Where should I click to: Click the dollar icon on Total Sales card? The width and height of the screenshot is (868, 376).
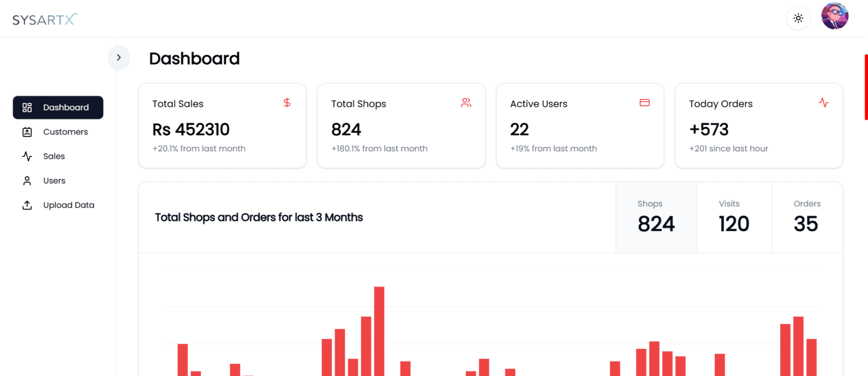[x=287, y=103]
